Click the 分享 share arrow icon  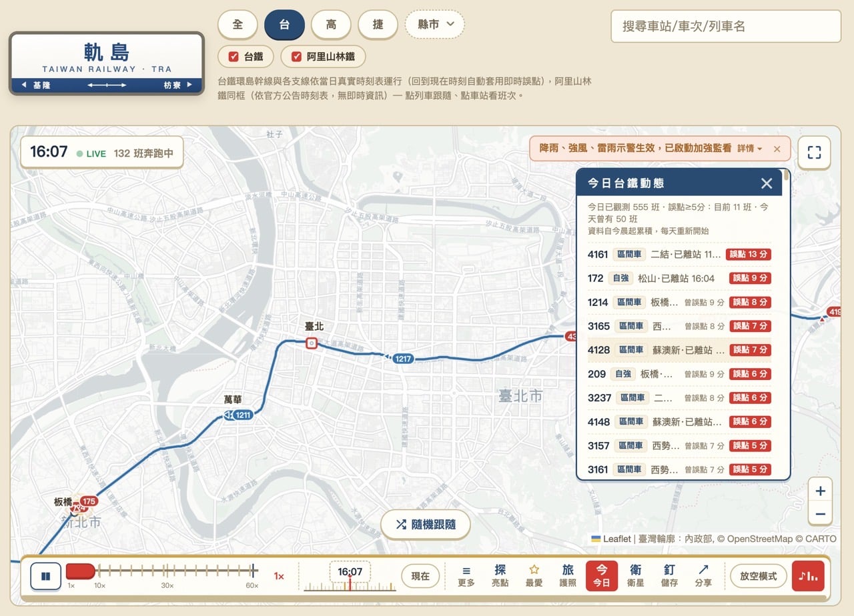coord(703,576)
